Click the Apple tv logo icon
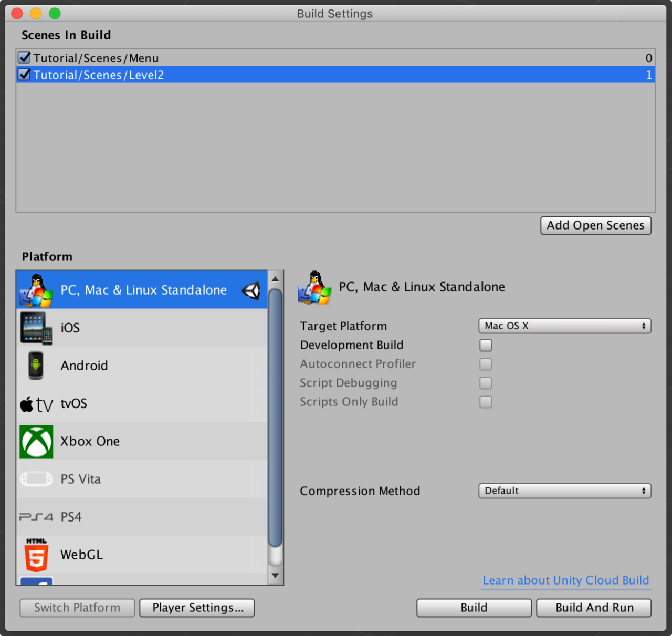 pyautogui.click(x=36, y=404)
